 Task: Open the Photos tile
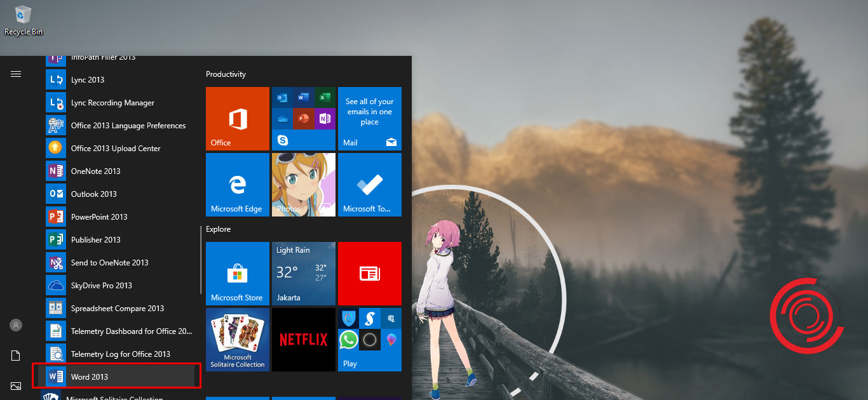coord(303,185)
